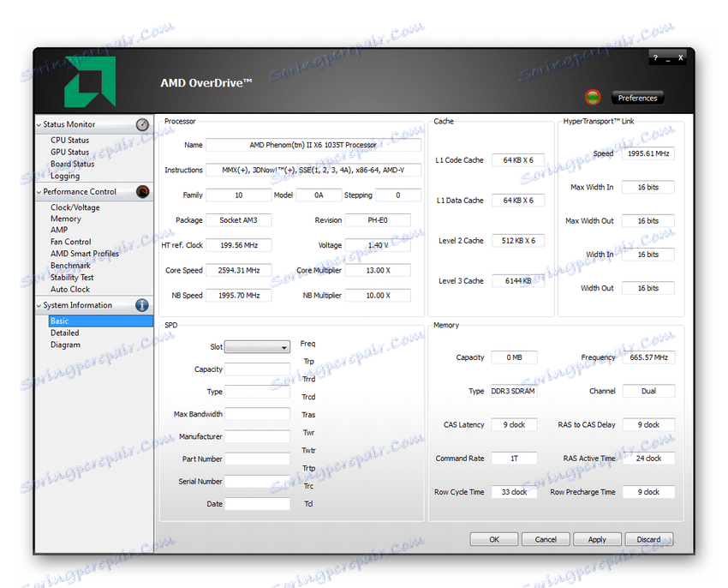Viewport: 728px width, 588px height.
Task: Click the NB Speed value field
Action: coord(239,295)
